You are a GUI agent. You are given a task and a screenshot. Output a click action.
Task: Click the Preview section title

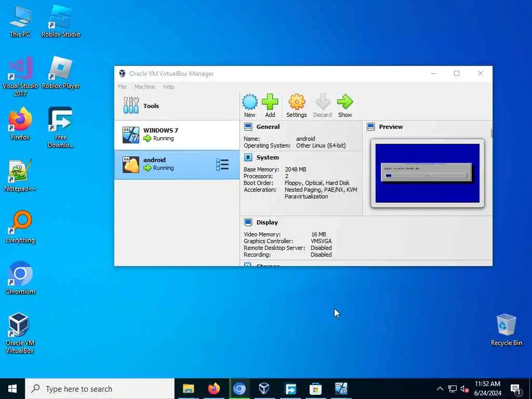click(391, 127)
